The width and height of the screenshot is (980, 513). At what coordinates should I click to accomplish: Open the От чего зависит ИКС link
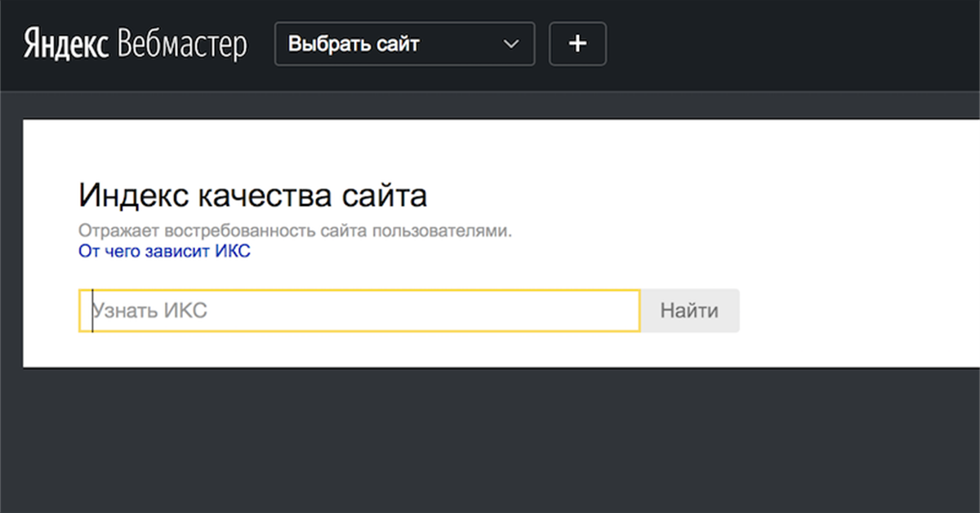164,252
